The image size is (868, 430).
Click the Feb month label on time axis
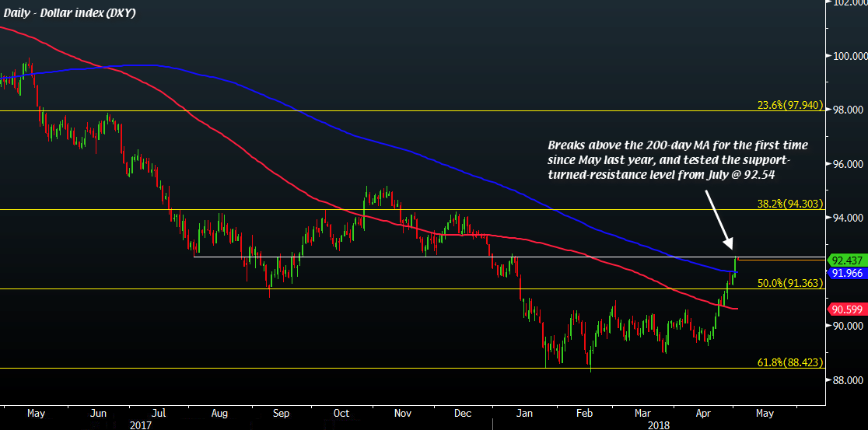[584, 414]
